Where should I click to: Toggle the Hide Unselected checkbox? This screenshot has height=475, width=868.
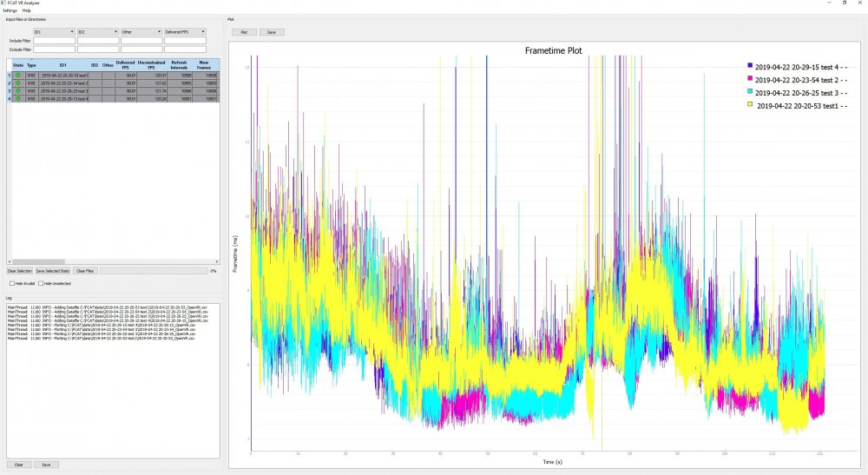click(x=40, y=283)
